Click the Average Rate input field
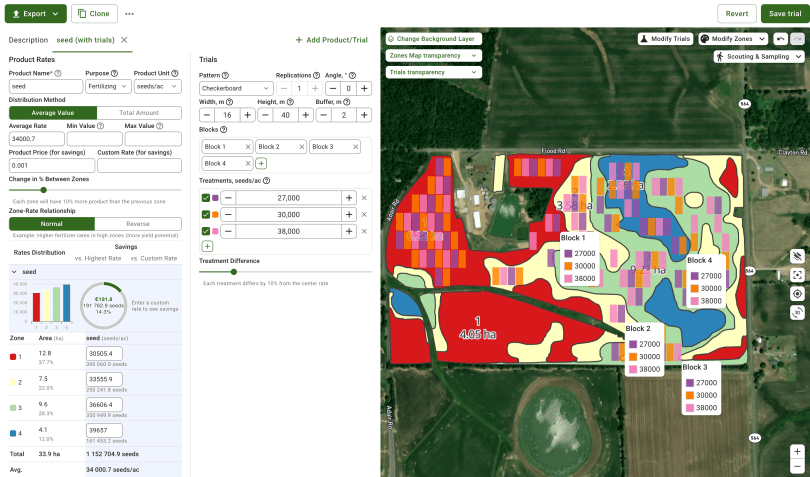This screenshot has height=477, width=810. (37, 139)
